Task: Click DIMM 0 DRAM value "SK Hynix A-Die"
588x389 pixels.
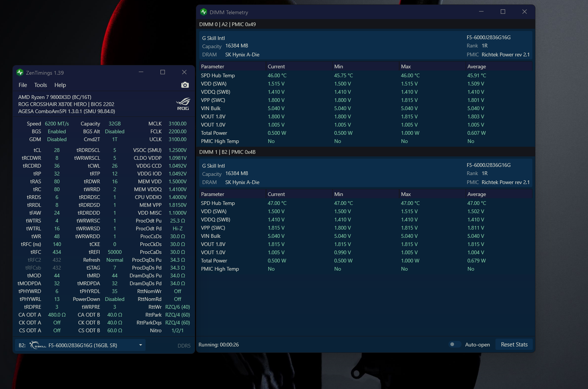Action: 242,55
